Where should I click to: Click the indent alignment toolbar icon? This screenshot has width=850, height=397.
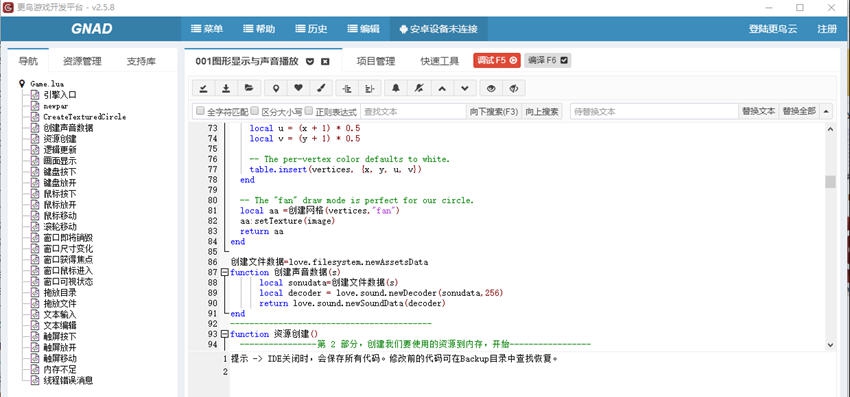(370, 88)
